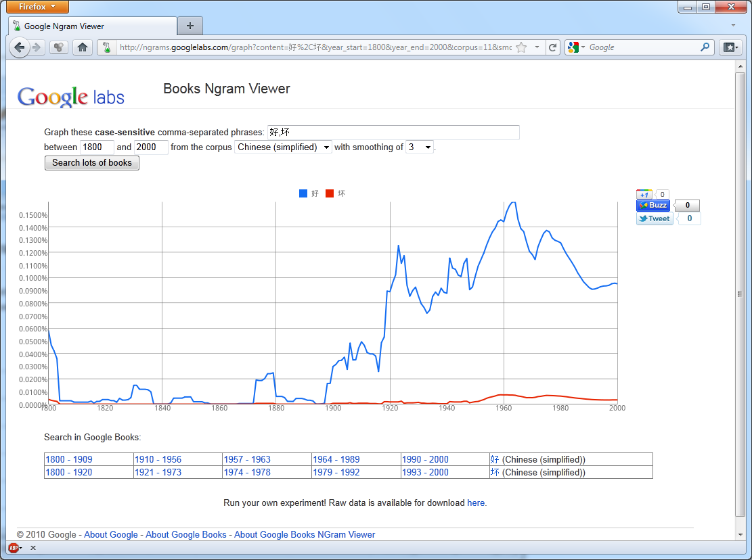
Task: Click the URL address bar
Action: click(x=315, y=47)
